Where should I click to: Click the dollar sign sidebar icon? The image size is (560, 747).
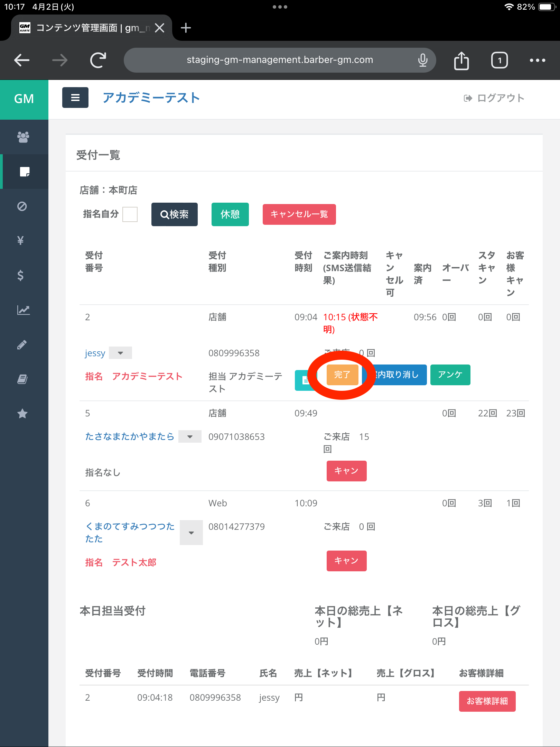point(21,275)
